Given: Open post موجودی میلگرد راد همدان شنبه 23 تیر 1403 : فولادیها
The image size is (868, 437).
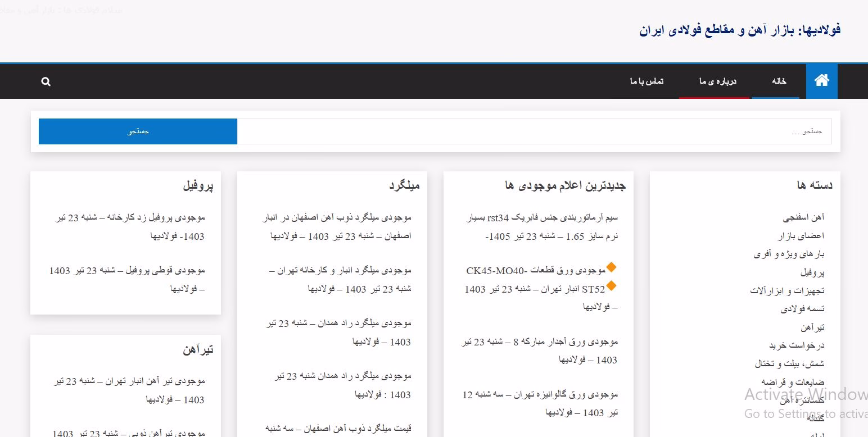Looking at the screenshot, I should (x=342, y=385).
